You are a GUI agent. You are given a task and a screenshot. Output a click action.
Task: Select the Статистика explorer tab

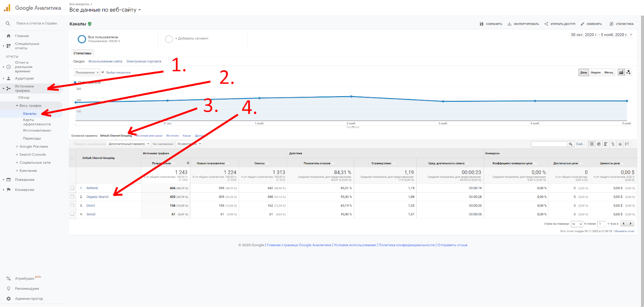click(83, 53)
